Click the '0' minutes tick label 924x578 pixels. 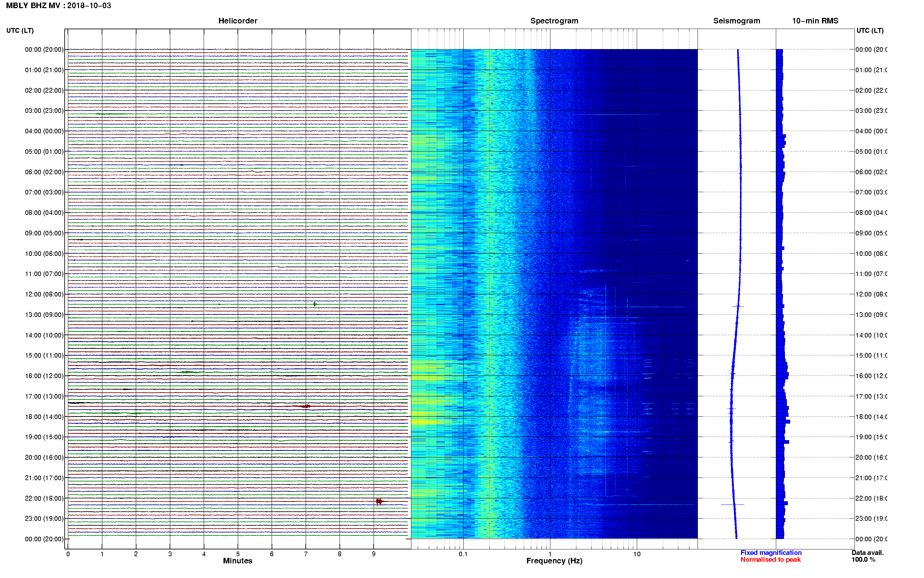click(x=68, y=554)
